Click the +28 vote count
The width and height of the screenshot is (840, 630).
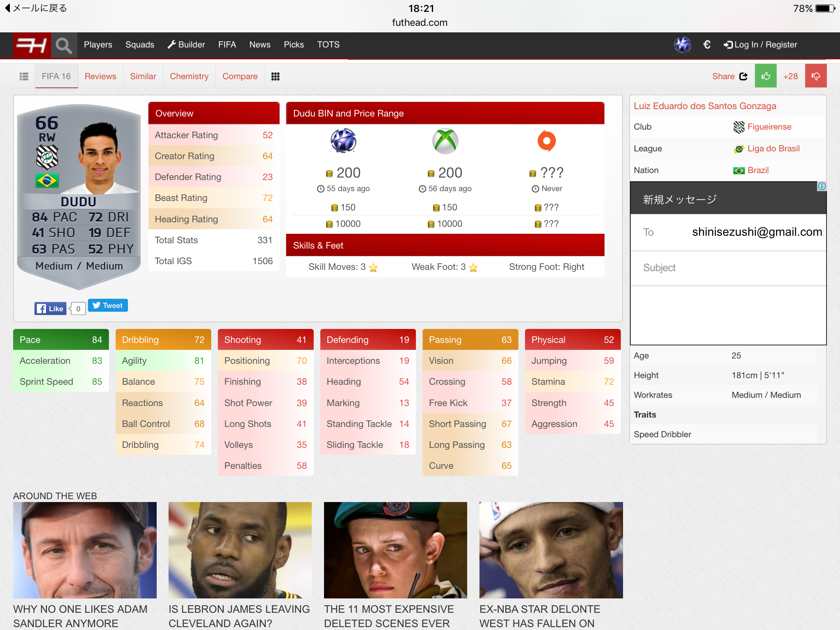pos(790,76)
